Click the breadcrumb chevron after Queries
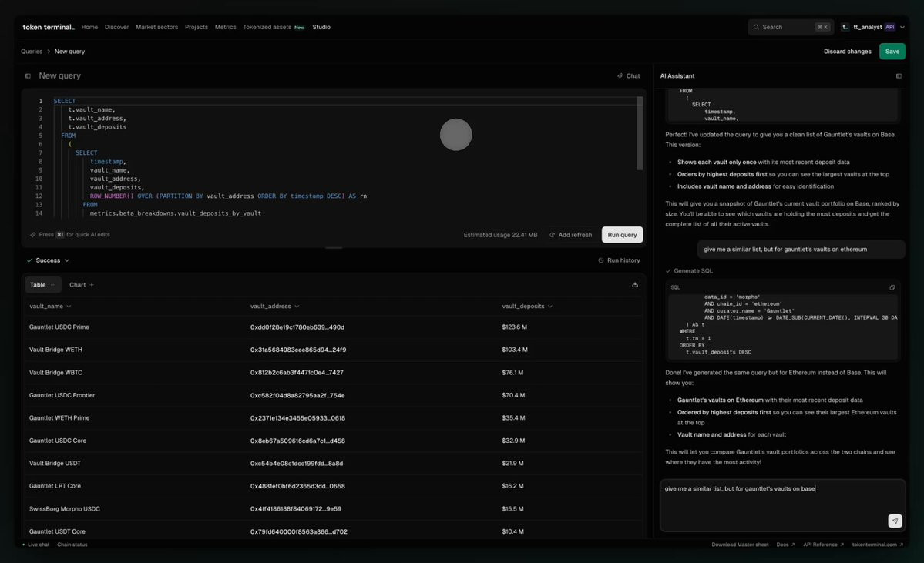 coord(49,52)
